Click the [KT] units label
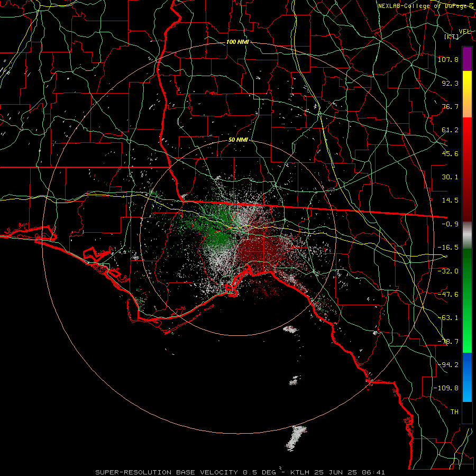The height and width of the screenshot is (476, 476). pos(452,36)
